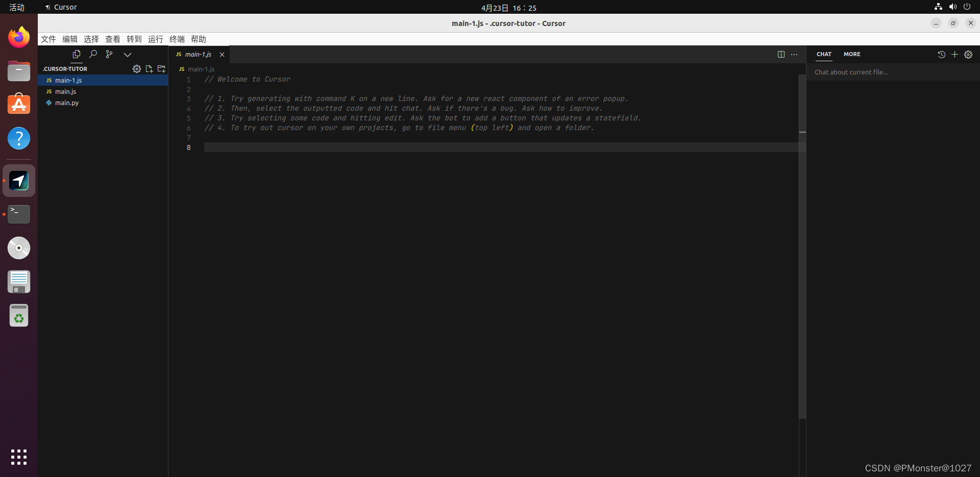Viewport: 980px width, 477px height.
Task: Open the Show Applications grid in dock
Action: (18, 457)
